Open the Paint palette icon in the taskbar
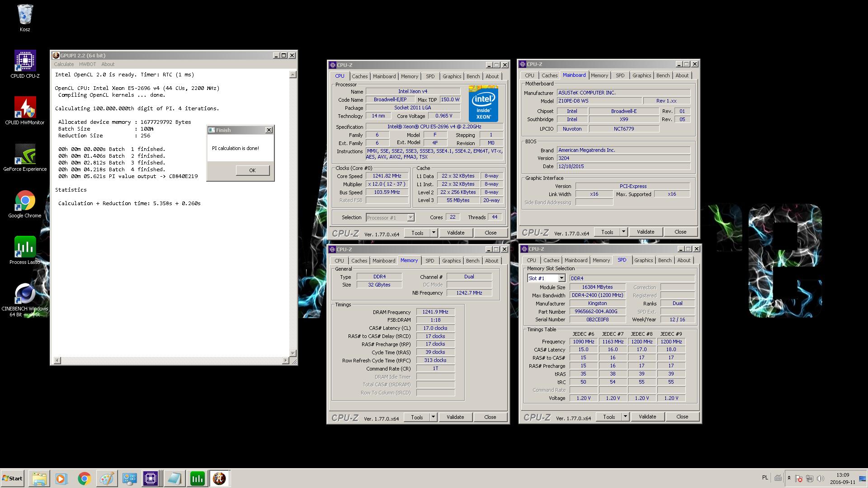This screenshot has width=868, height=488. [107, 479]
